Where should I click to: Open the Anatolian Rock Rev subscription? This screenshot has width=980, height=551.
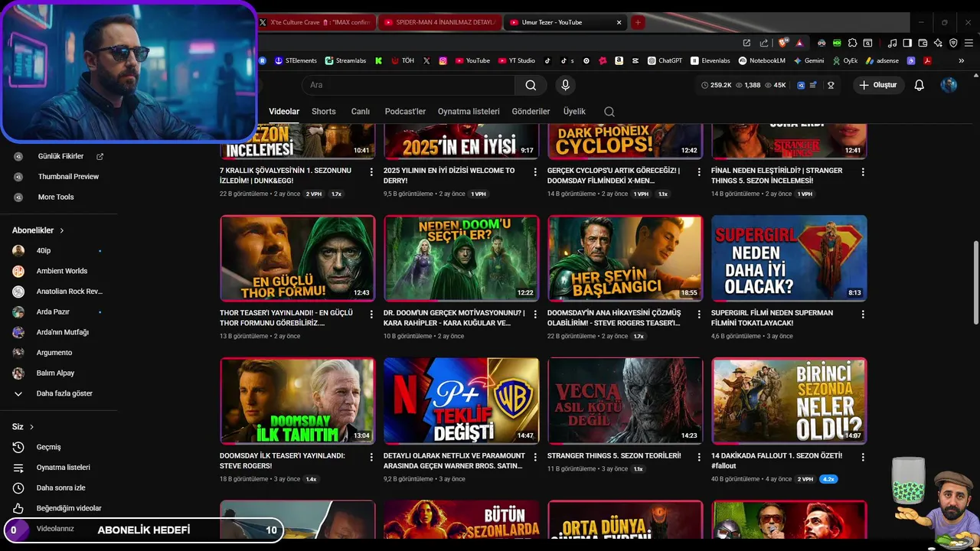(x=58, y=292)
